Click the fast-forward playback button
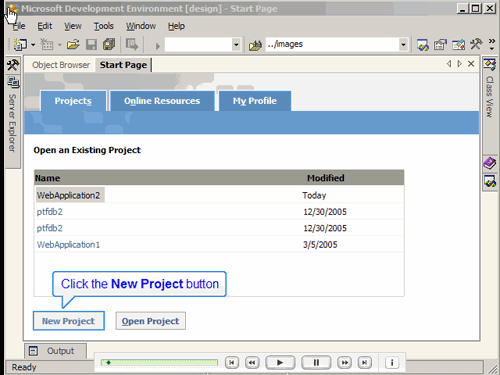The height and width of the screenshot is (375, 500). 344,362
